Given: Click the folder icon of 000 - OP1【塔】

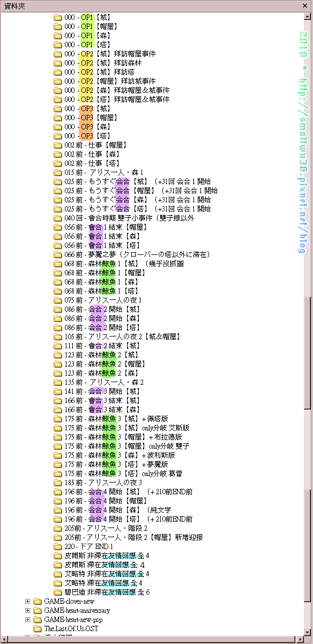Looking at the screenshot, I should click(58, 45).
